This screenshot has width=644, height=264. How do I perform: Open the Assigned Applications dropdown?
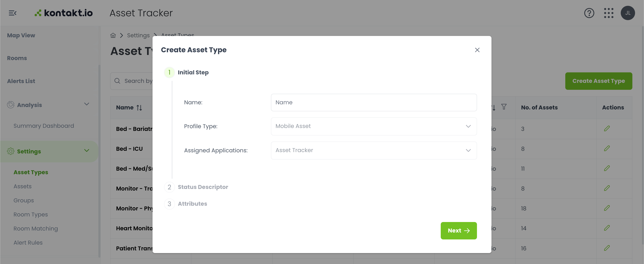coord(374,150)
